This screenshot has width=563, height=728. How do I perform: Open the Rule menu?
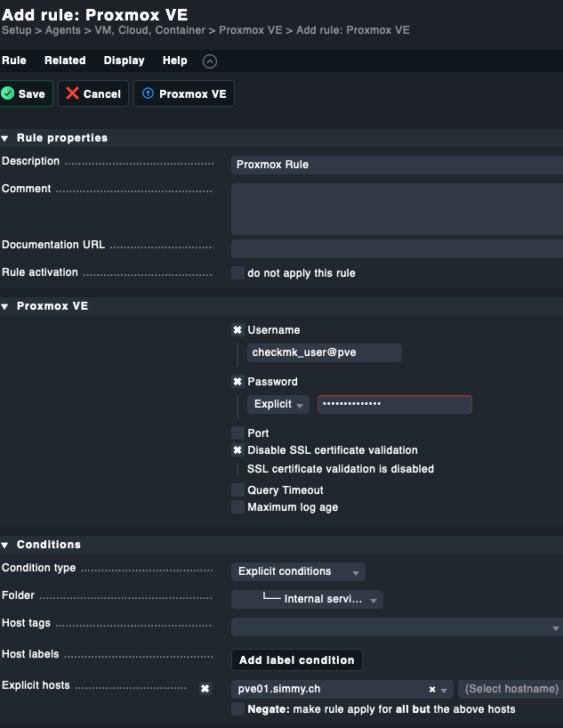(x=14, y=61)
